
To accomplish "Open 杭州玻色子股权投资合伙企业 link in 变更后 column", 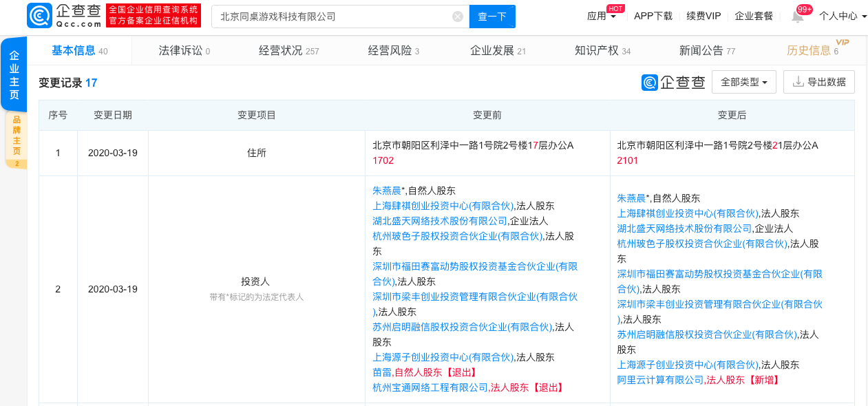I will point(702,244).
